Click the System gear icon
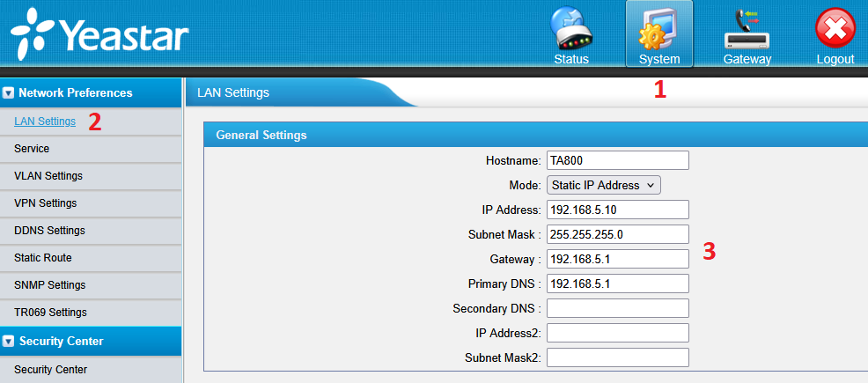868x383 pixels. pos(658,30)
